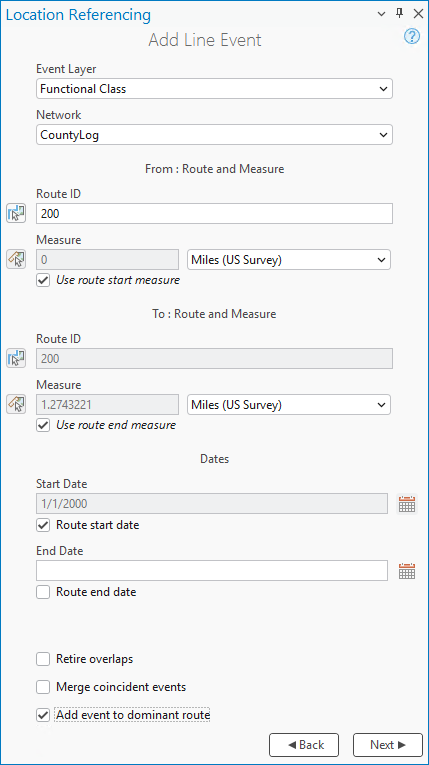Click the From Measure map pick icon
The width and height of the screenshot is (429, 765).
coord(16,260)
